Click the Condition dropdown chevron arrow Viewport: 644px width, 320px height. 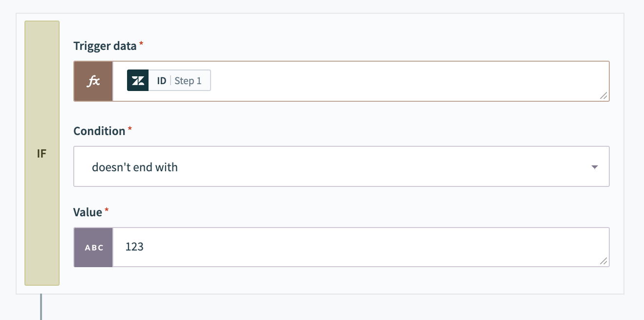pyautogui.click(x=595, y=167)
